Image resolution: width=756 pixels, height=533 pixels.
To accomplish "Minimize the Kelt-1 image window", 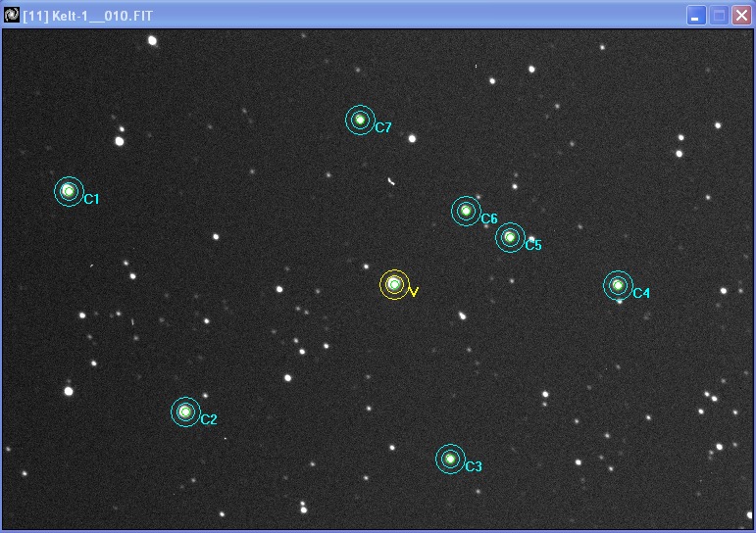I will (695, 16).
